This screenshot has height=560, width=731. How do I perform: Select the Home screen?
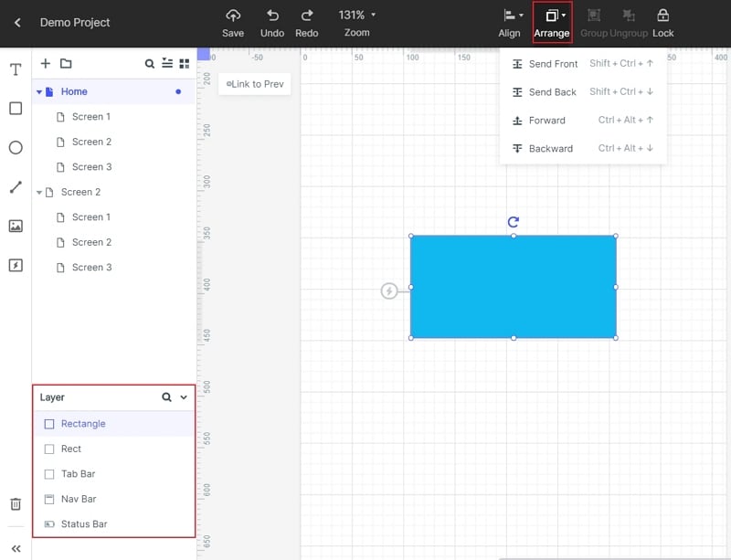[x=113, y=91]
